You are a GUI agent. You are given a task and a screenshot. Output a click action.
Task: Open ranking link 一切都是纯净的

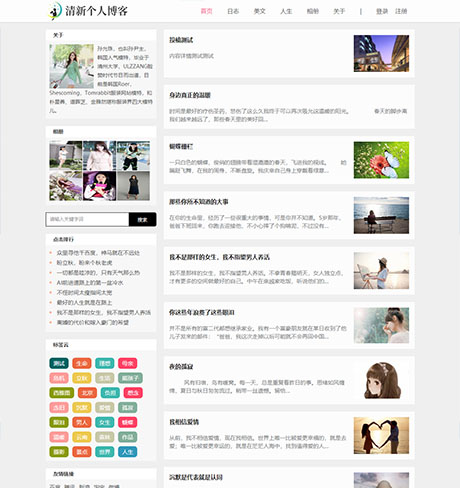click(x=98, y=273)
